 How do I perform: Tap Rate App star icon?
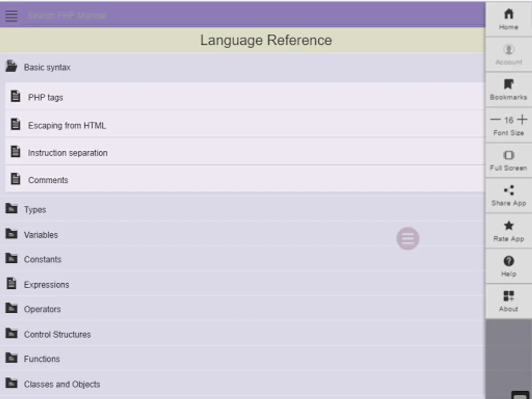[509, 226]
